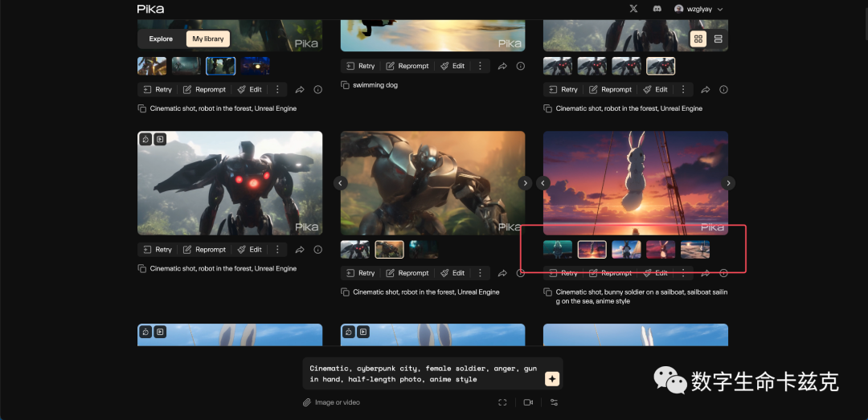Select red-eyed robot thumbnail under silver robot video
The width and height of the screenshot is (868, 420).
(x=355, y=250)
